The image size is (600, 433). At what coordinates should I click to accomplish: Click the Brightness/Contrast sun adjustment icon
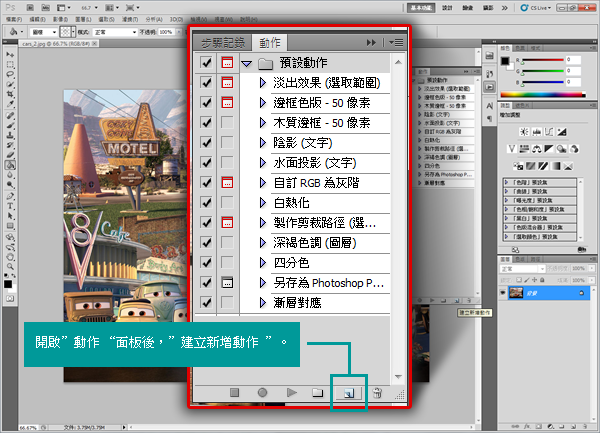coord(524,132)
